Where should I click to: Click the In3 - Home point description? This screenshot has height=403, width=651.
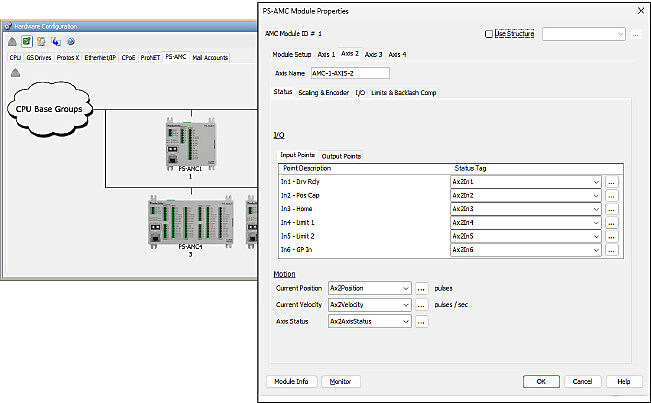click(296, 209)
